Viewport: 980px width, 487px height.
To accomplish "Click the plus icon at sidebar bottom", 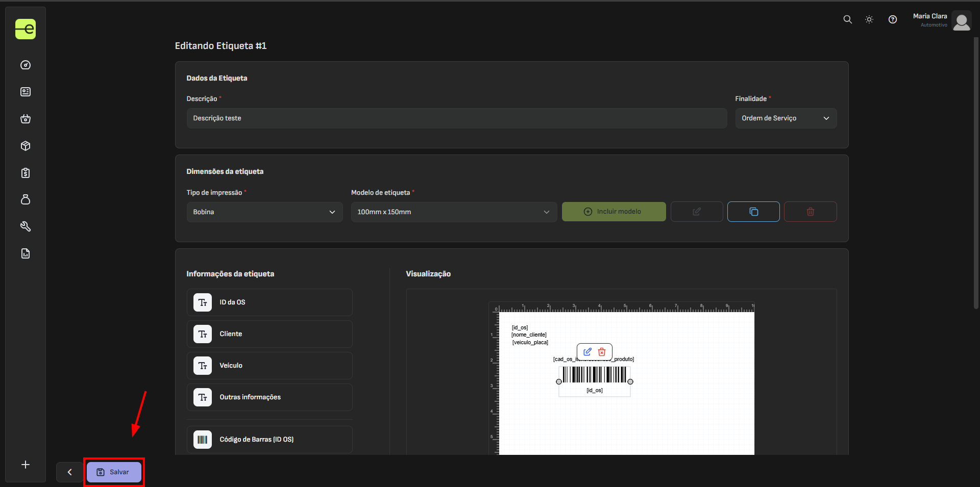I will click(x=26, y=465).
